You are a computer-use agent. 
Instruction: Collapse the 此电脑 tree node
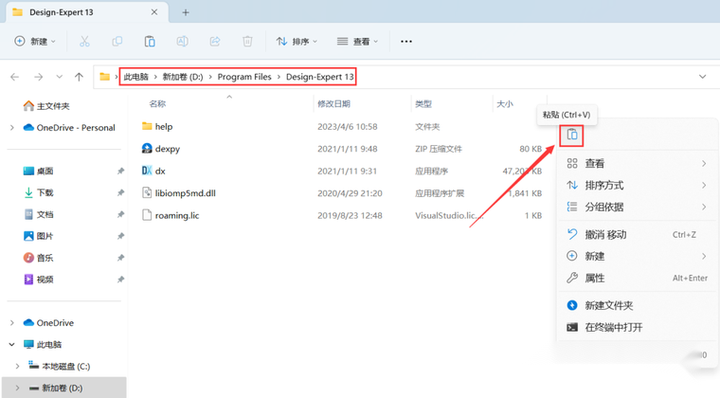(12, 344)
